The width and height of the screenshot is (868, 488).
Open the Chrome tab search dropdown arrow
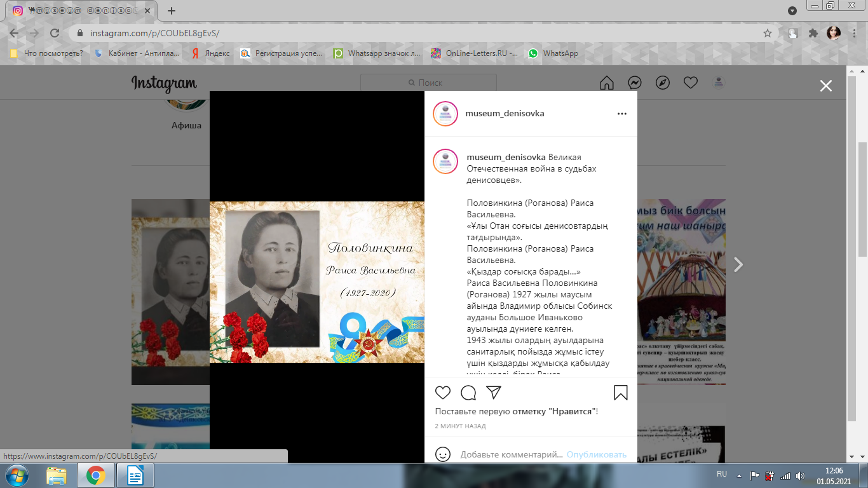[792, 11]
